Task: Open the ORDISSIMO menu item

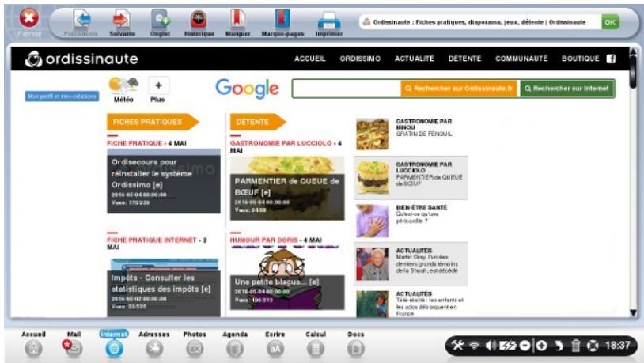Action: tap(360, 59)
